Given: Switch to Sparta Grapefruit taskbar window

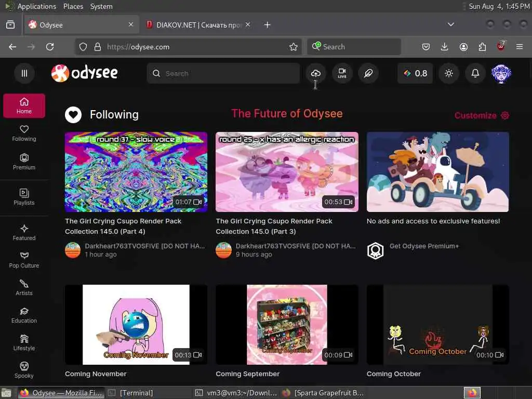Looking at the screenshot, I should pyautogui.click(x=324, y=393).
